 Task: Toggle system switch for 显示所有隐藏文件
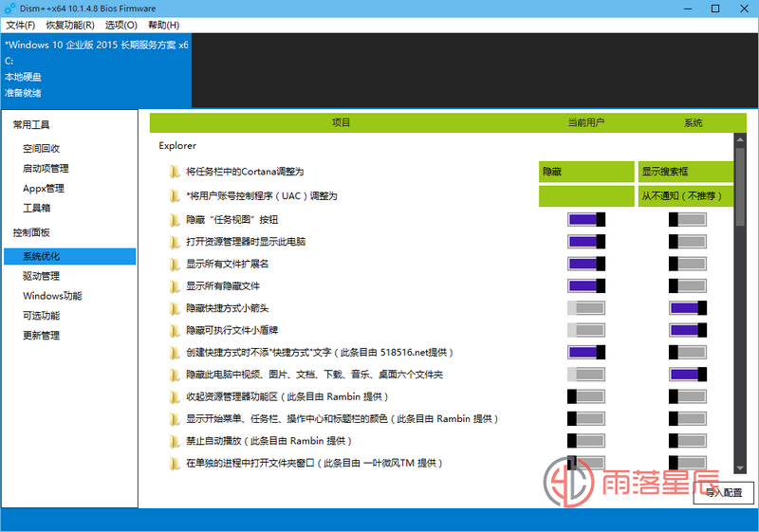click(688, 285)
